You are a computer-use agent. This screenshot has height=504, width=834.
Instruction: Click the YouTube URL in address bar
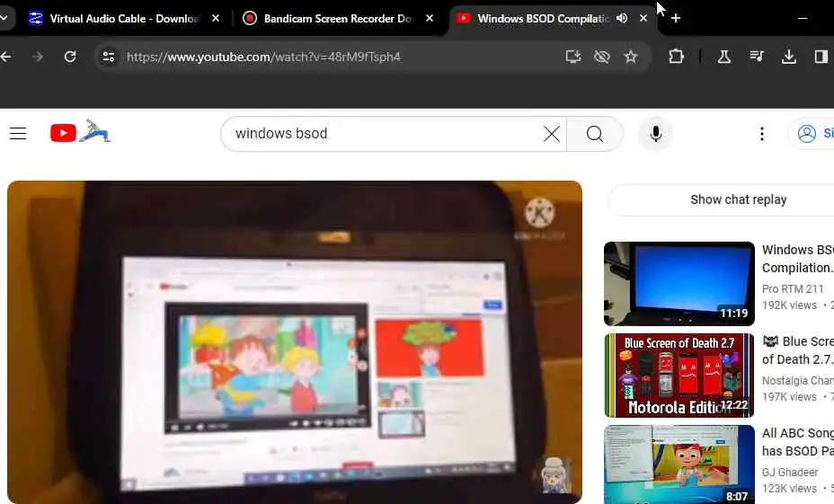pyautogui.click(x=263, y=57)
